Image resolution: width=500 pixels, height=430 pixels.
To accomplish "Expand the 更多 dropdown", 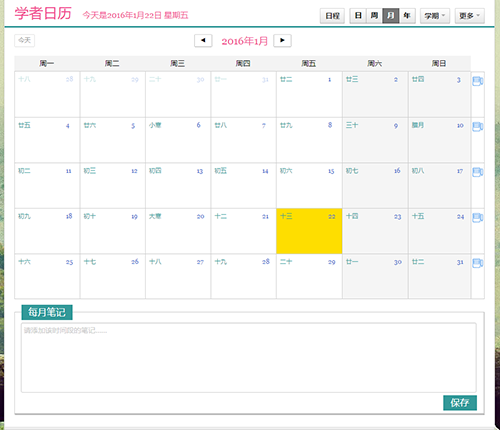I will click(470, 16).
